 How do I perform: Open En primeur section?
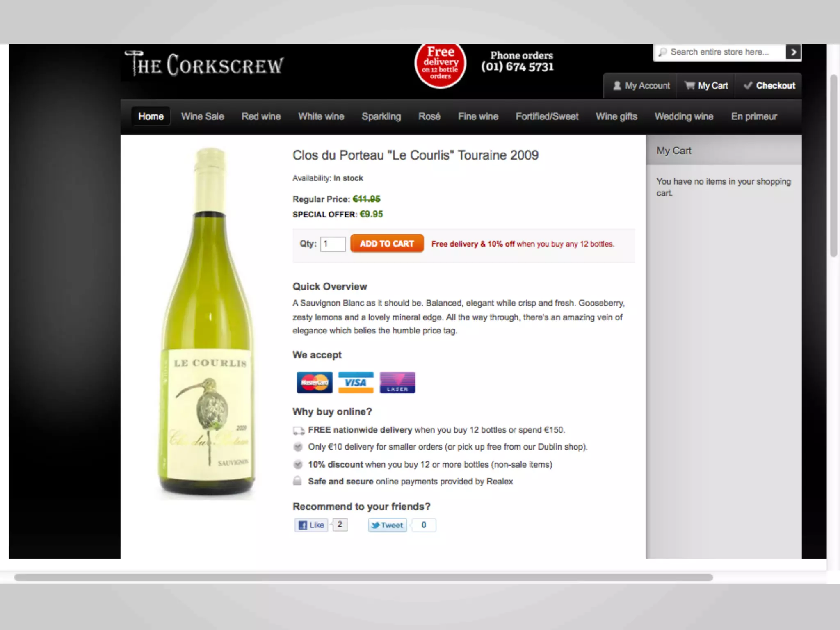pos(754,116)
